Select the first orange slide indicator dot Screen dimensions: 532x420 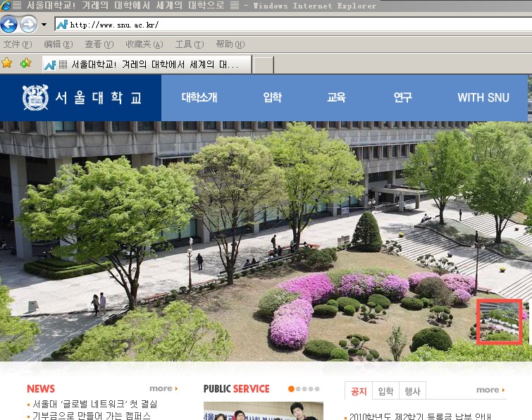pos(291,389)
